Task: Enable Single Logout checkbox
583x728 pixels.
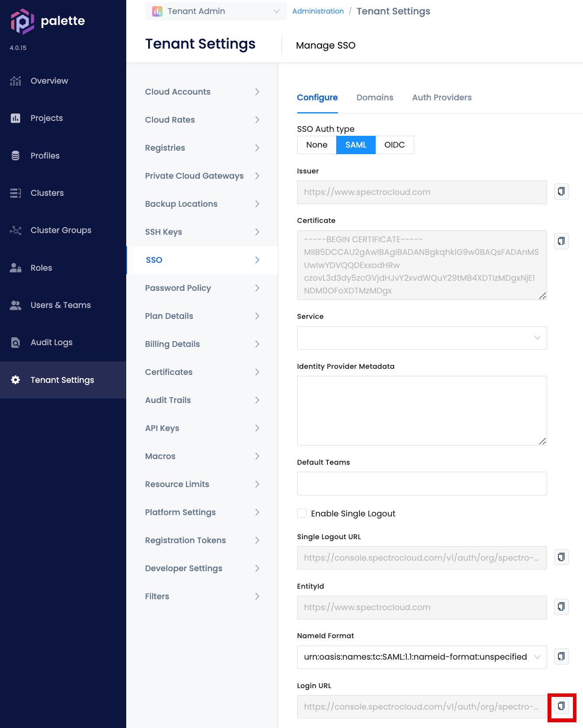Action: pos(302,513)
